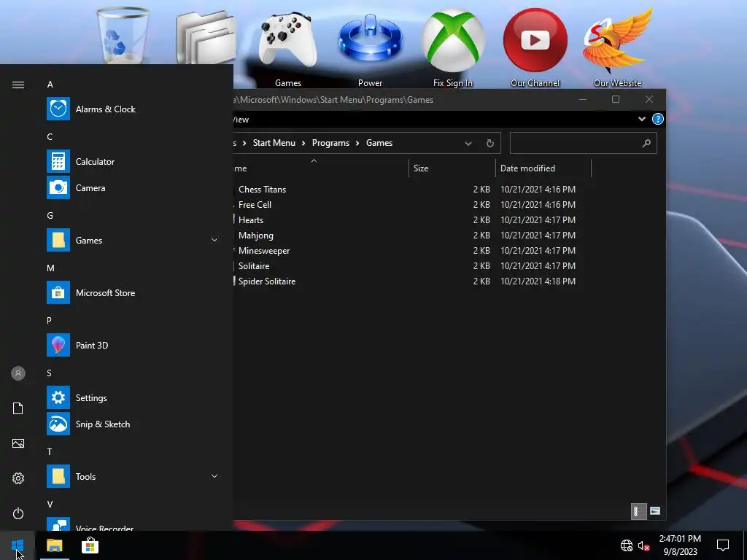Select the Our Channel desktop icon
Viewport: 747px width, 560px height.
(x=535, y=47)
